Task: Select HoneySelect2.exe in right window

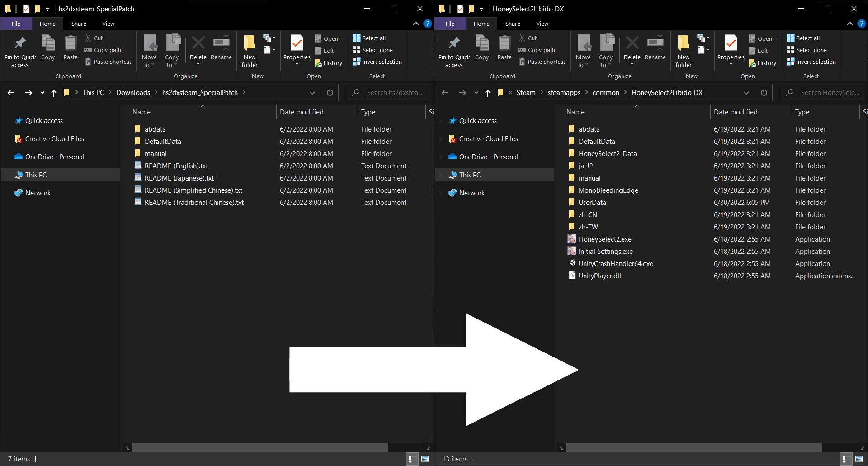Action: click(605, 239)
